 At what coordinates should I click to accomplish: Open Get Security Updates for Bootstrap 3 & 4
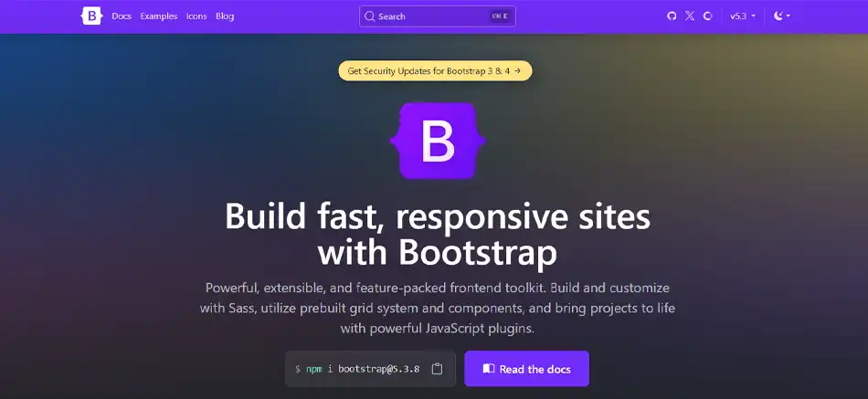tap(435, 71)
